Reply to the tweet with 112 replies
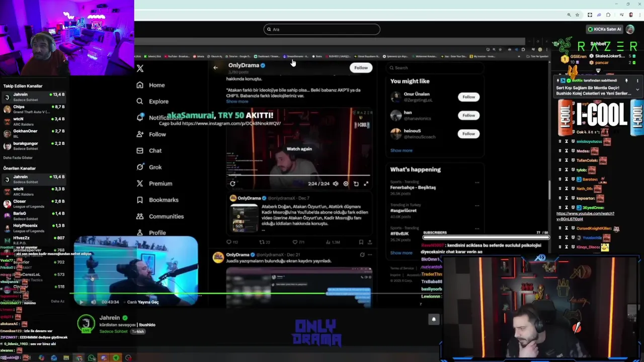This screenshot has height=362, width=644. point(231,242)
